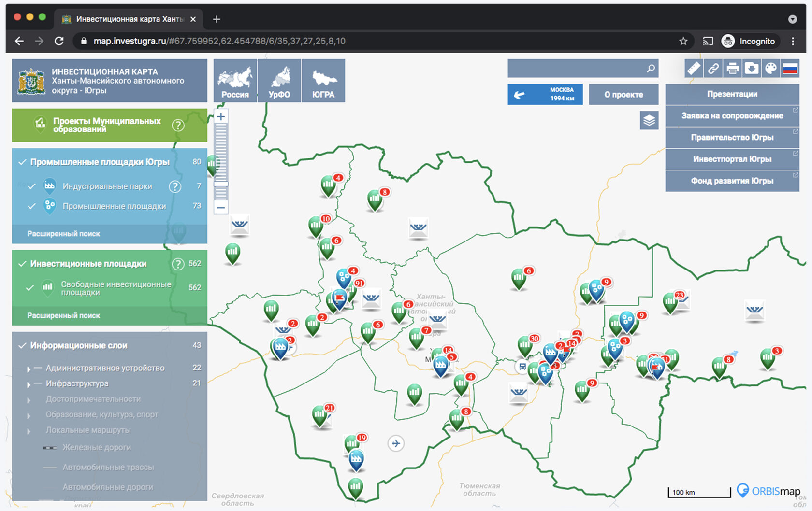The width and height of the screenshot is (812, 511).
Task: Expand Инфраструктура tree arrow
Action: click(29, 384)
